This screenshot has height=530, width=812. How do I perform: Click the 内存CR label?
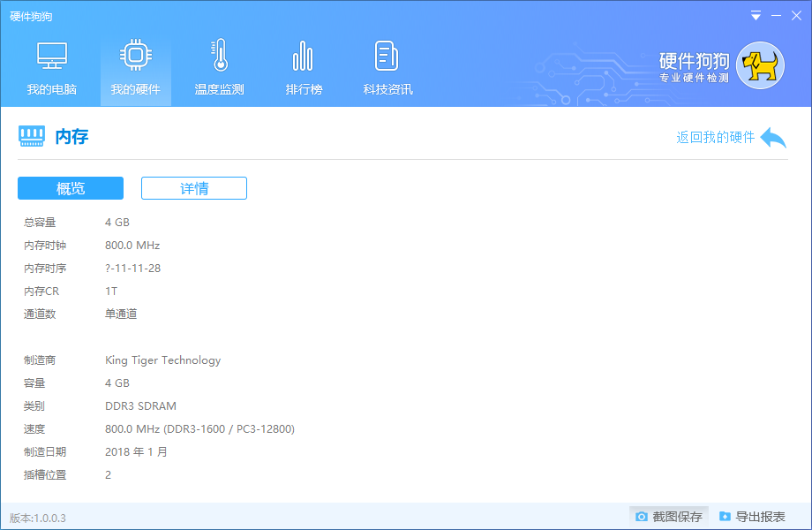pyautogui.click(x=41, y=291)
